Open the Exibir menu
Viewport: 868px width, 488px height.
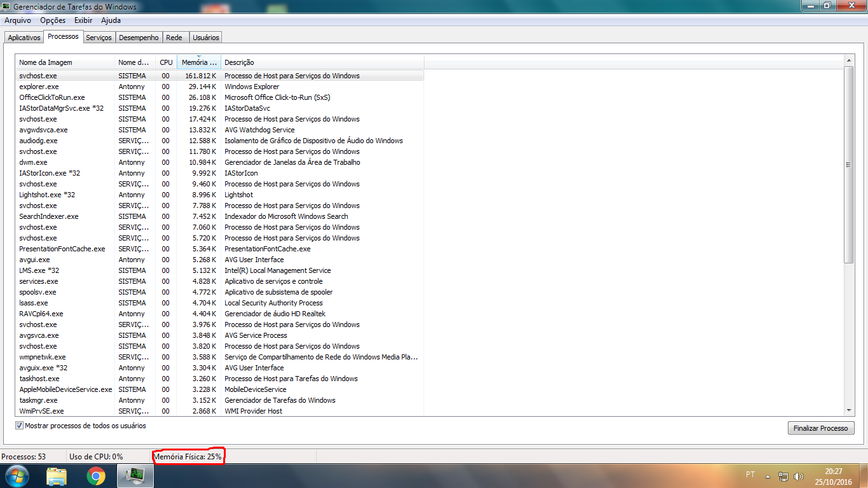83,20
